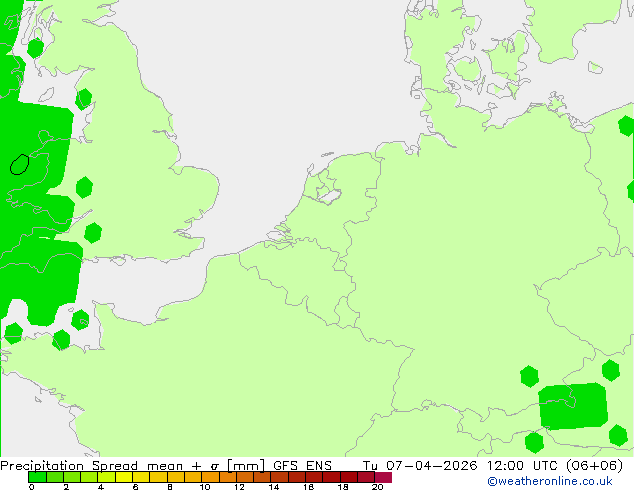The width and height of the screenshot is (634, 490).
Task: Click the 0–1 mm bright green legend swatch
Action: [x=37, y=477]
